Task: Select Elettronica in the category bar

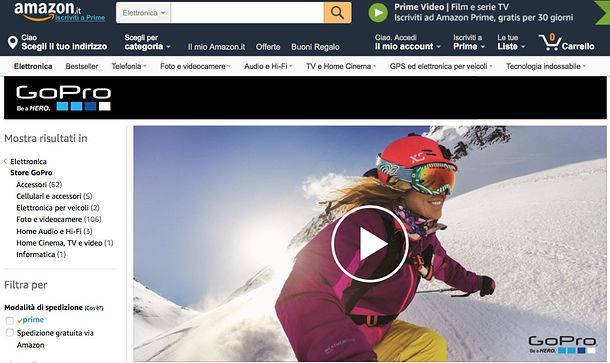Action: coord(33,67)
